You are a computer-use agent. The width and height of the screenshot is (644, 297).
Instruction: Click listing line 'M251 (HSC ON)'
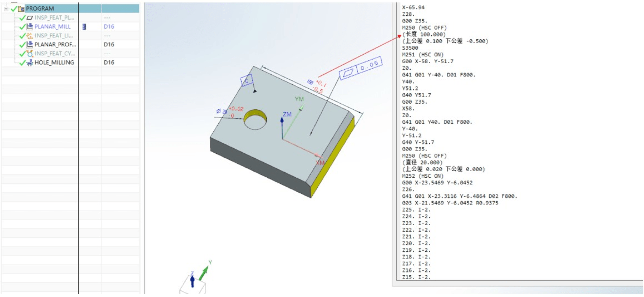click(x=423, y=54)
